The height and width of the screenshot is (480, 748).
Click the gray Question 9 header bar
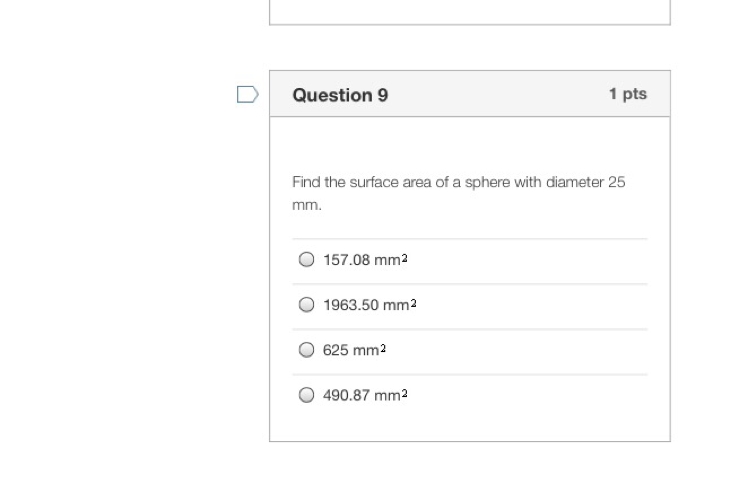(x=470, y=94)
